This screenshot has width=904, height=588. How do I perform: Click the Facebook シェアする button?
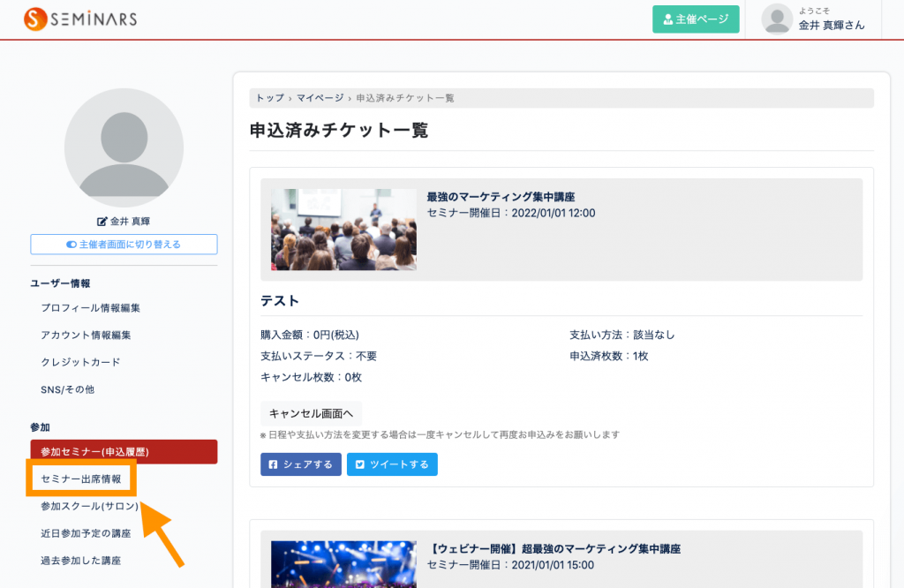(x=301, y=464)
